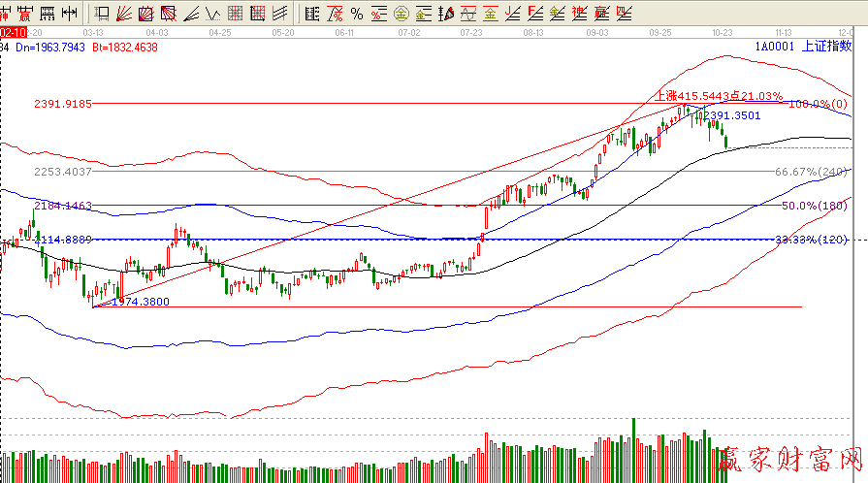Click the Bt=1832.4638 indicator value
This screenshot has height=483, width=868.
(x=125, y=48)
